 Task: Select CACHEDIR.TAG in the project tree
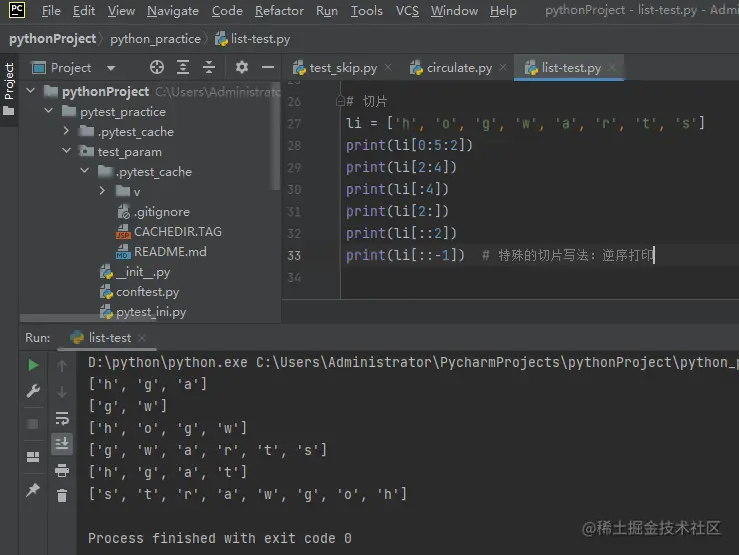click(169, 232)
